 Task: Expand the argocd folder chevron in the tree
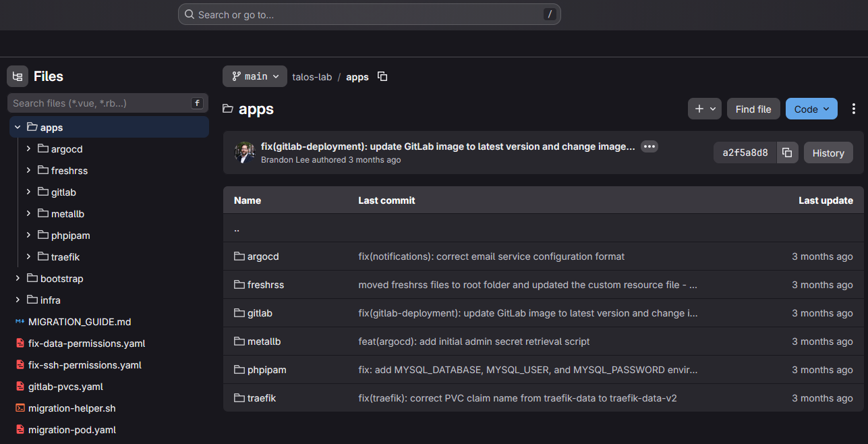[x=28, y=148]
